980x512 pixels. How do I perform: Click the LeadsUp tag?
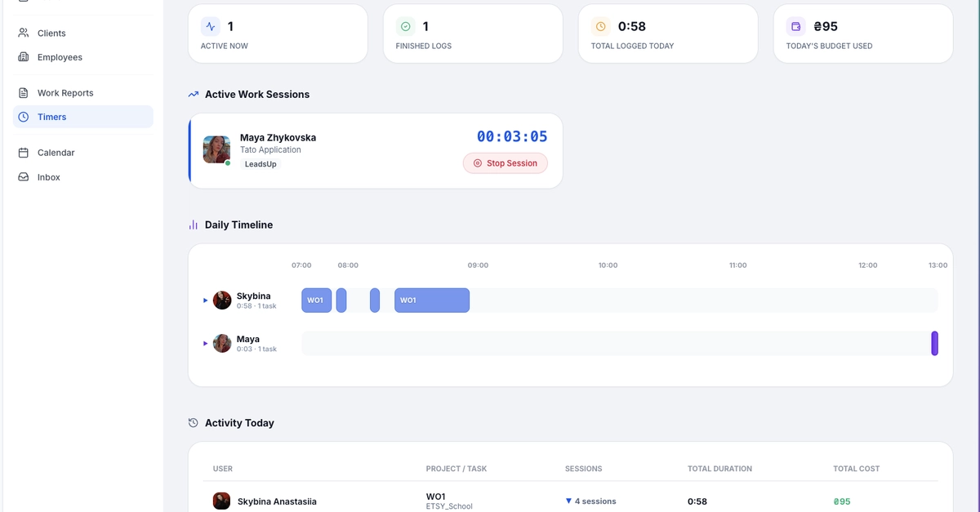coord(261,164)
